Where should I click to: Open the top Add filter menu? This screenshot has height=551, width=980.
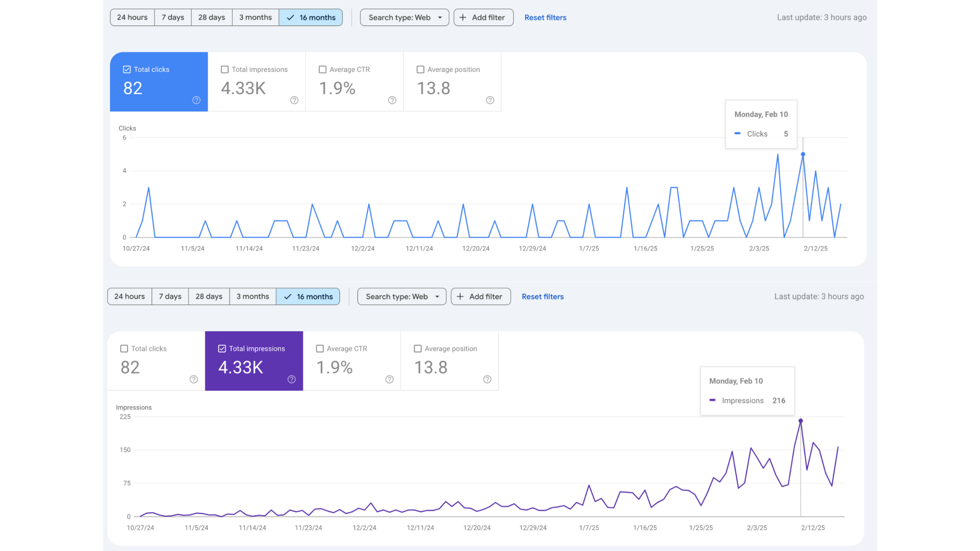click(483, 18)
